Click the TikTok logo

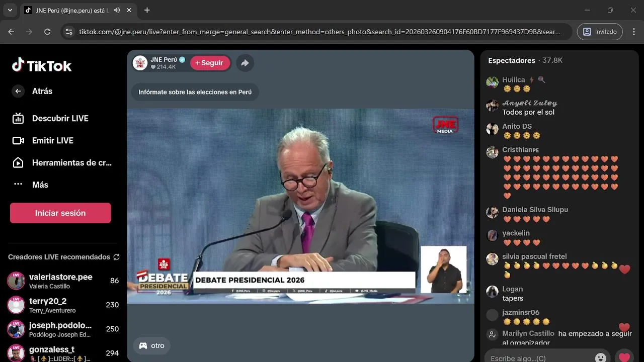tap(42, 65)
